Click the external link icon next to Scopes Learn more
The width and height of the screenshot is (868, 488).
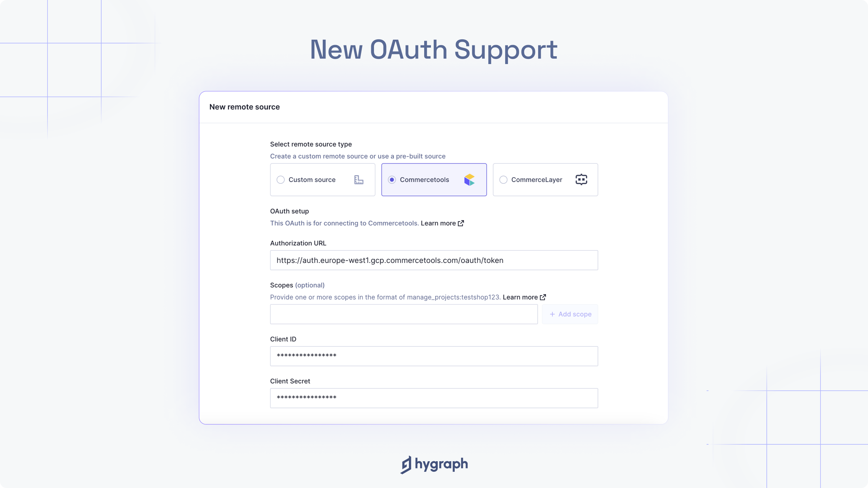543,297
